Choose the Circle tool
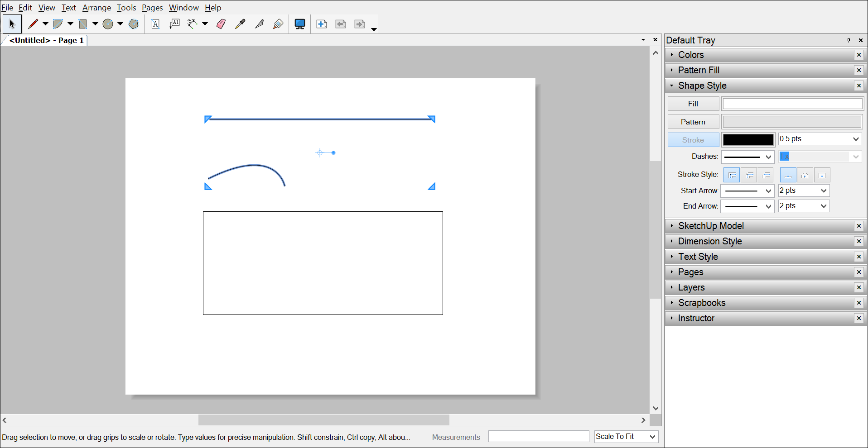Viewport: 868px width, 448px height. [107, 24]
